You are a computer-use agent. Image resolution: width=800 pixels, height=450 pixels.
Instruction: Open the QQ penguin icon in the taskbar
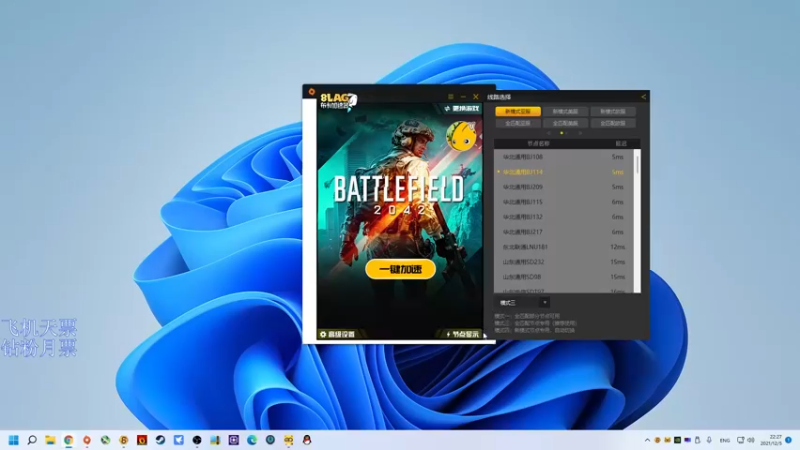(x=307, y=440)
